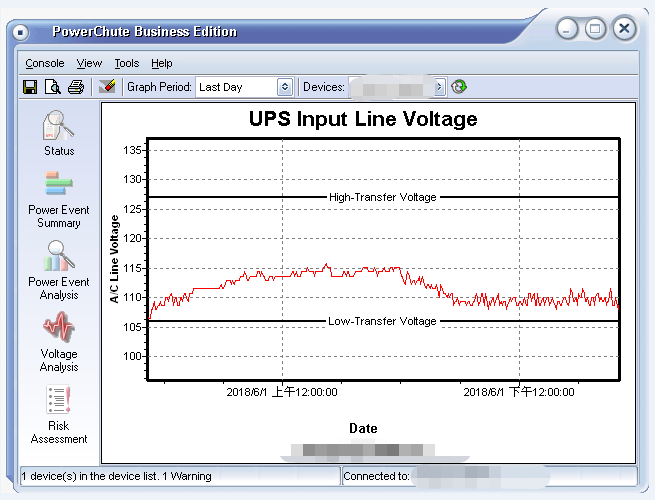Open the Console menu
Screen dimensions: 655x500
45,63
